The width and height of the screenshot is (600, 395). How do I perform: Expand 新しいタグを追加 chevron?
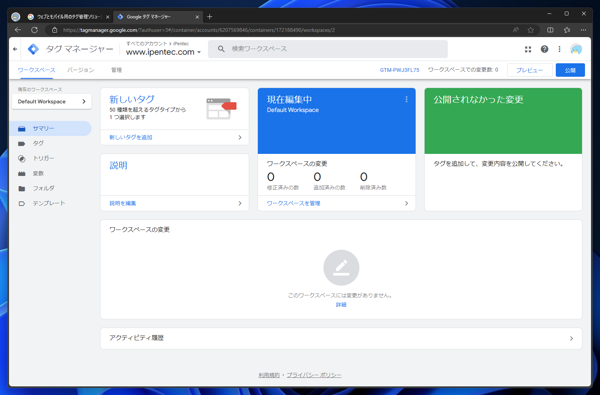click(x=240, y=137)
